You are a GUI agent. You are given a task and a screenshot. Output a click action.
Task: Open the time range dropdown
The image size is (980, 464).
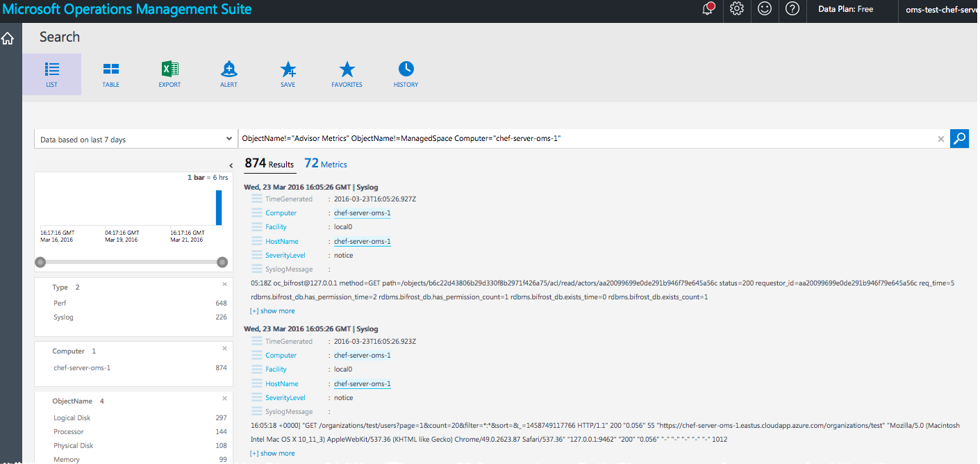135,140
